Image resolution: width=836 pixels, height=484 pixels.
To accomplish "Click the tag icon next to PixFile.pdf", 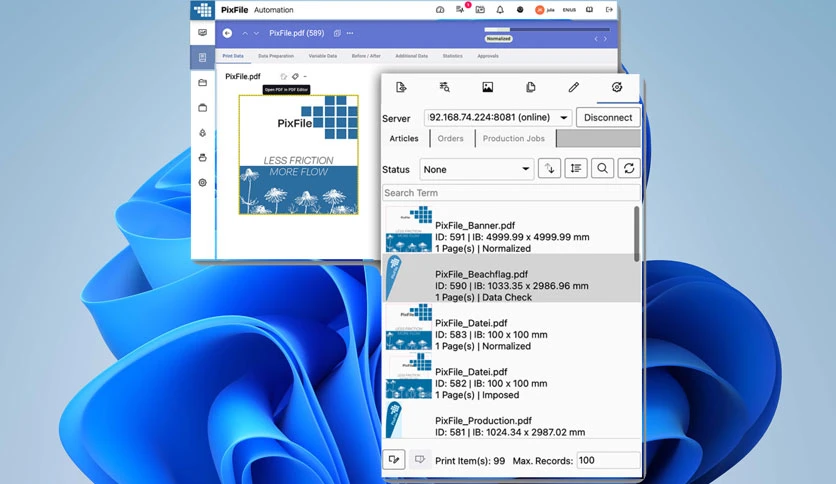I will coord(295,77).
